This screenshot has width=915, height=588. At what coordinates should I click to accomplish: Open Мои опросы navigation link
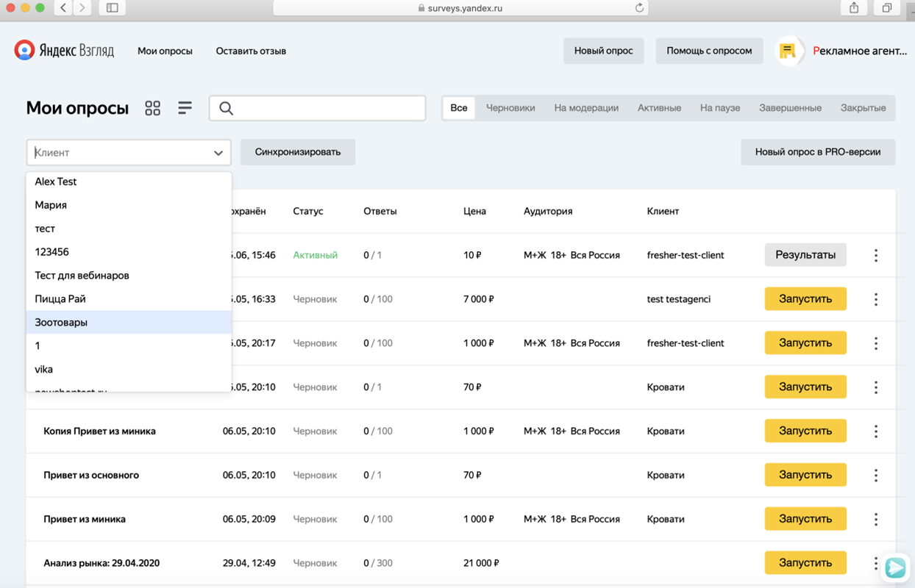tap(165, 51)
